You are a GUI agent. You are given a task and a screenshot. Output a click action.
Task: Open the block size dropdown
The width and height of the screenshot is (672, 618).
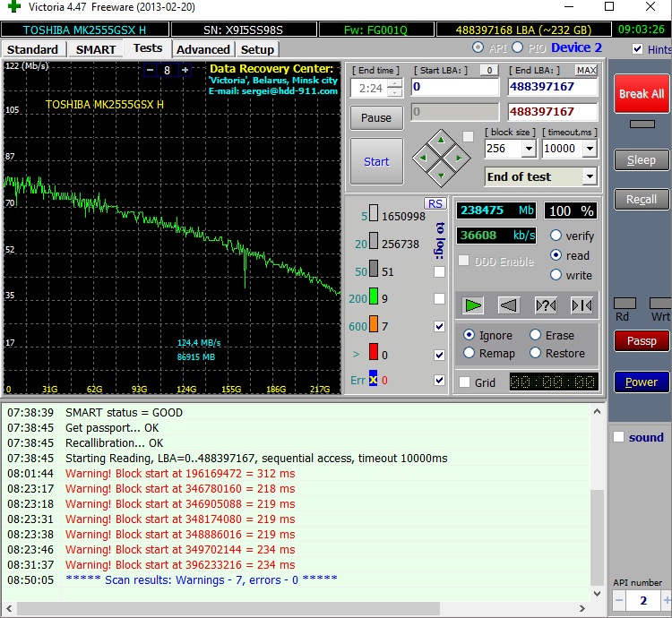click(529, 149)
